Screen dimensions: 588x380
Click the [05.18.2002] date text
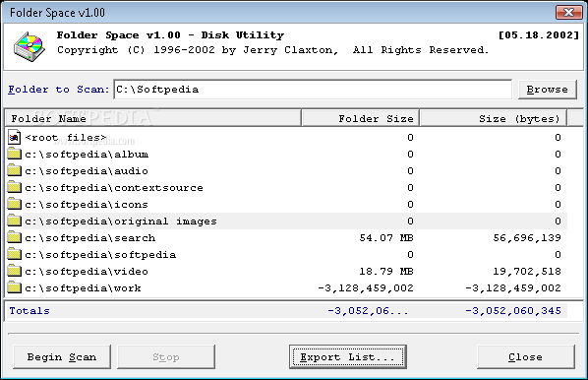[539, 34]
